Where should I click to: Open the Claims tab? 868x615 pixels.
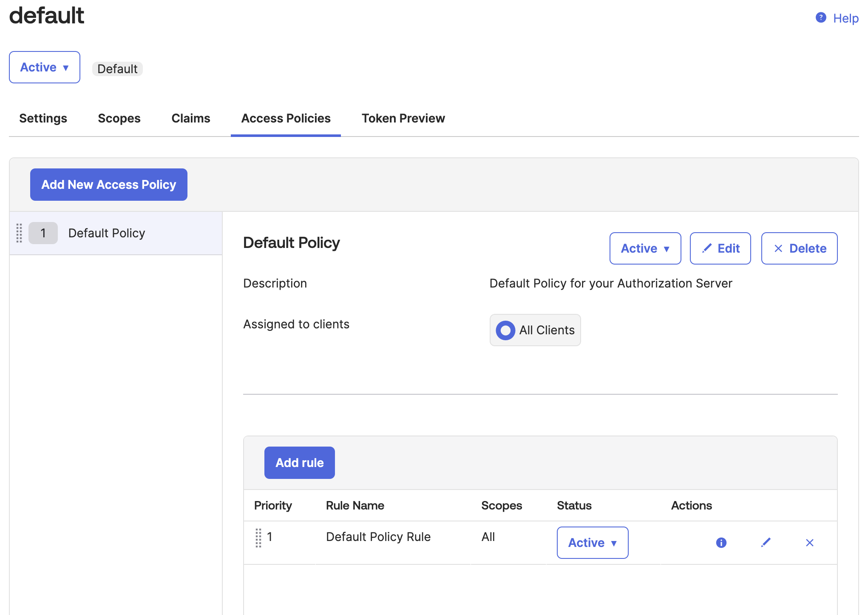pos(191,118)
